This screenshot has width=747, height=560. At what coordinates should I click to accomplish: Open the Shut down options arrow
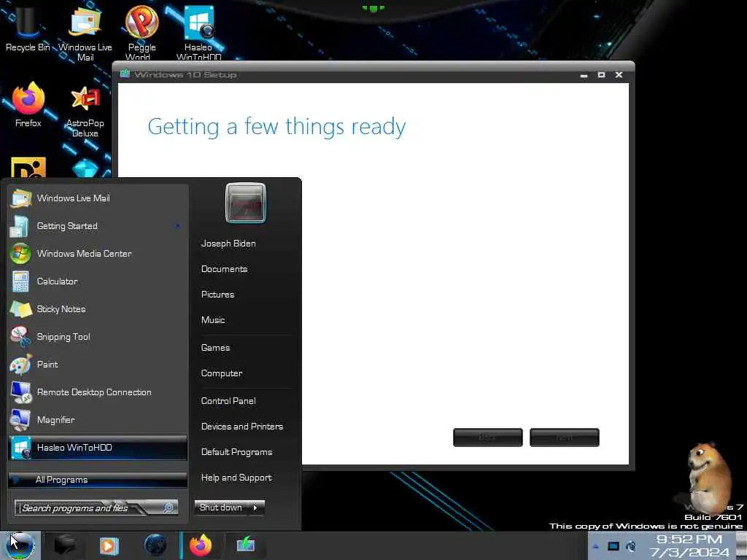(x=256, y=507)
